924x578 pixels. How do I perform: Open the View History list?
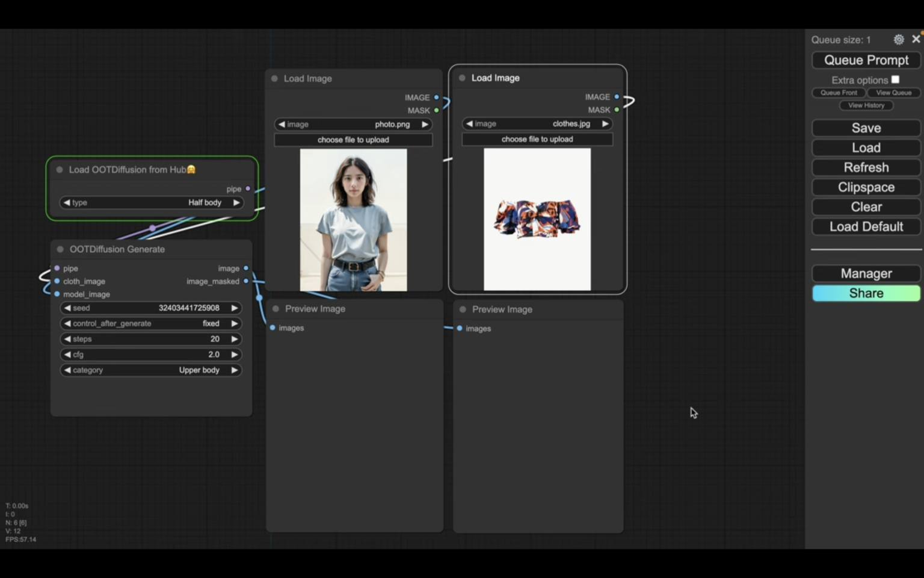point(866,105)
